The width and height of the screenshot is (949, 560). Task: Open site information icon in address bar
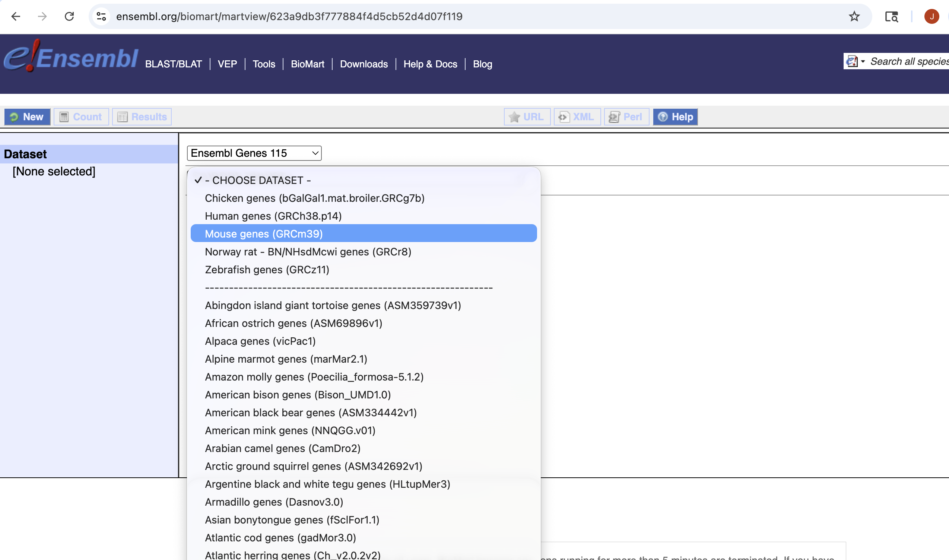click(x=101, y=16)
